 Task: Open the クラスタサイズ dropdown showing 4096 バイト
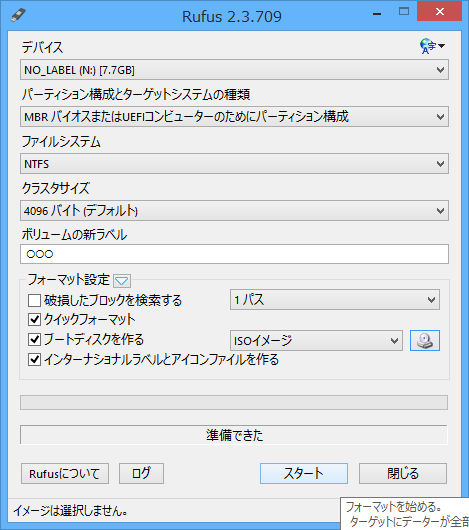coord(234,211)
